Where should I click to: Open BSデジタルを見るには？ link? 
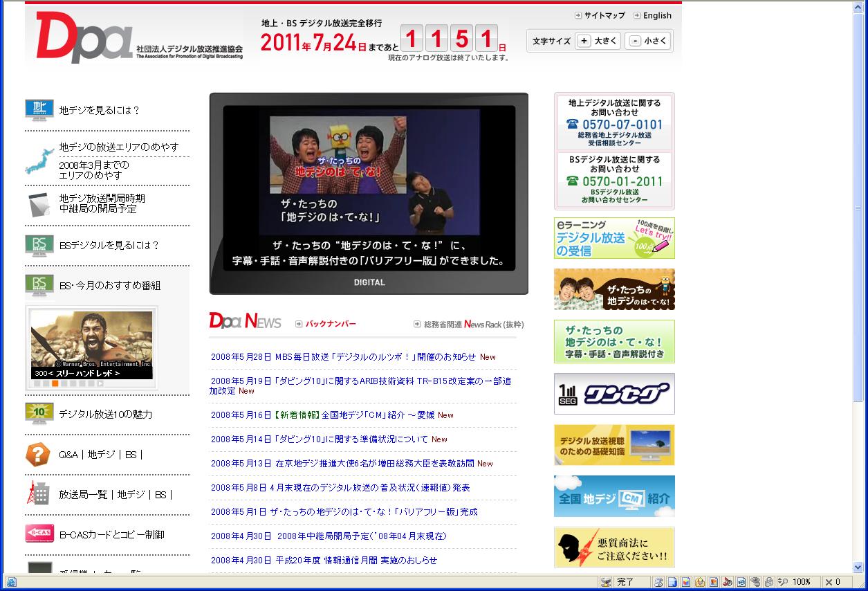click(109, 245)
